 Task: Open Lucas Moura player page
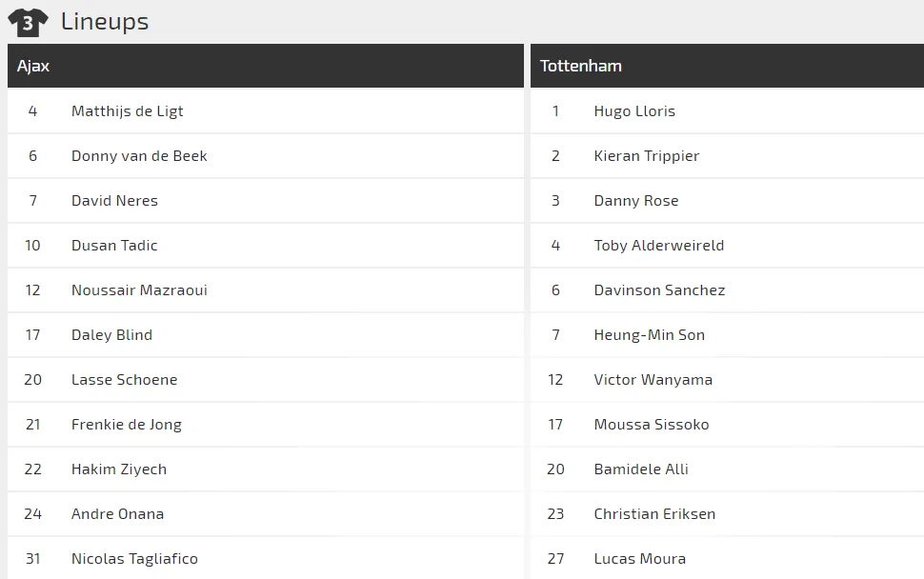[639, 559]
